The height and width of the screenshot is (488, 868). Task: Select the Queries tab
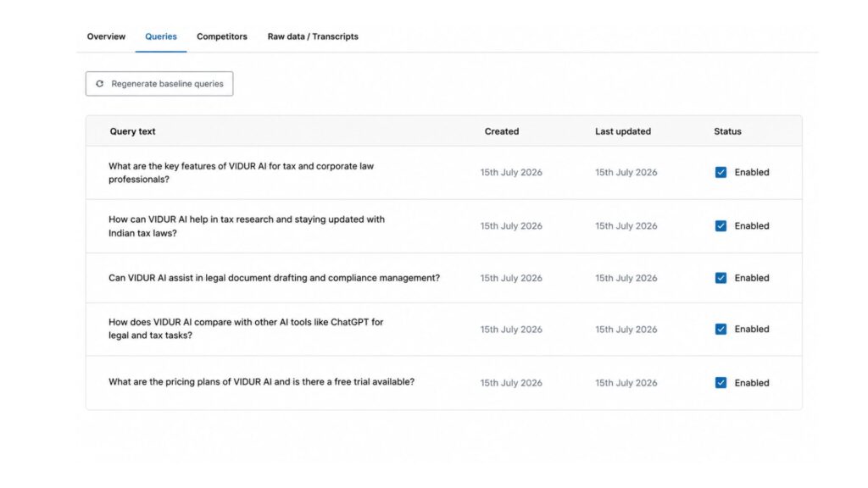(160, 36)
